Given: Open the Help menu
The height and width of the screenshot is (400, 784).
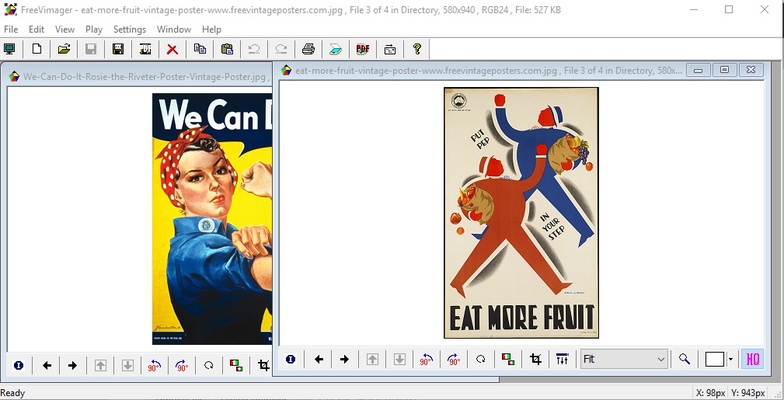Looking at the screenshot, I should pos(212,30).
